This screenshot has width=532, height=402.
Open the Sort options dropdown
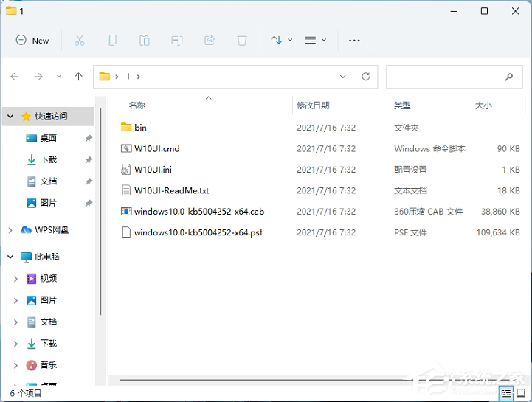pyautogui.click(x=282, y=41)
